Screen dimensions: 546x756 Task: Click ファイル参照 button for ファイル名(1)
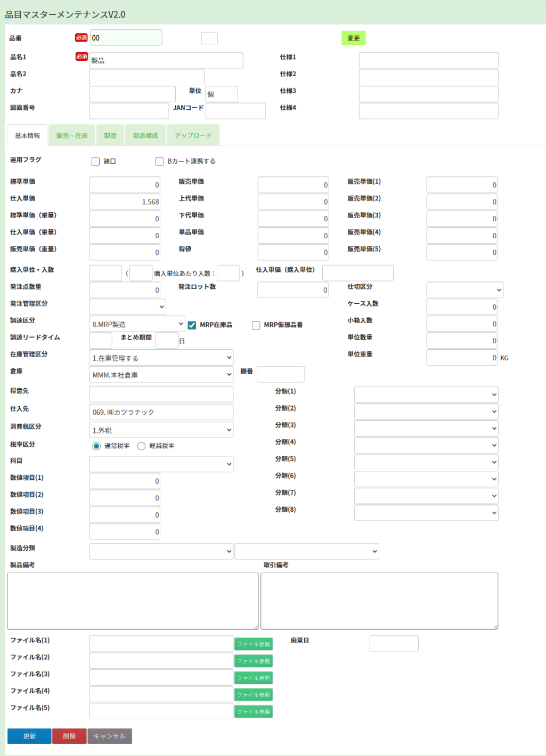coord(254,644)
